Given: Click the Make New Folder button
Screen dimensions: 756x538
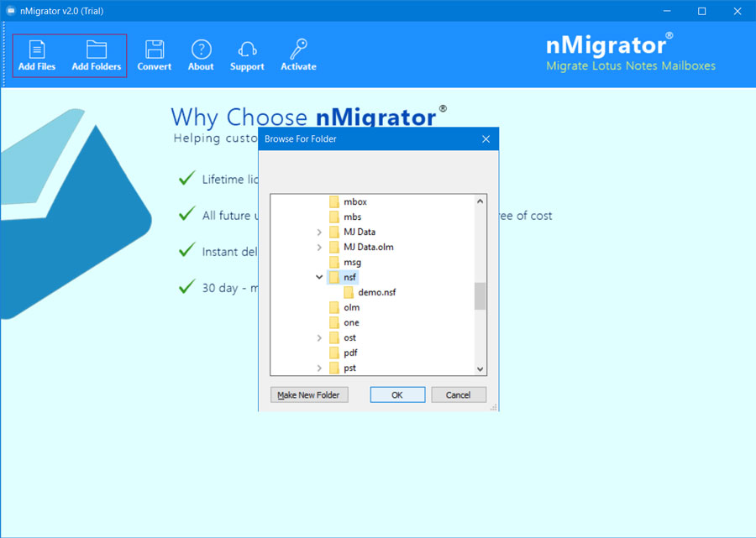Looking at the screenshot, I should 309,395.
